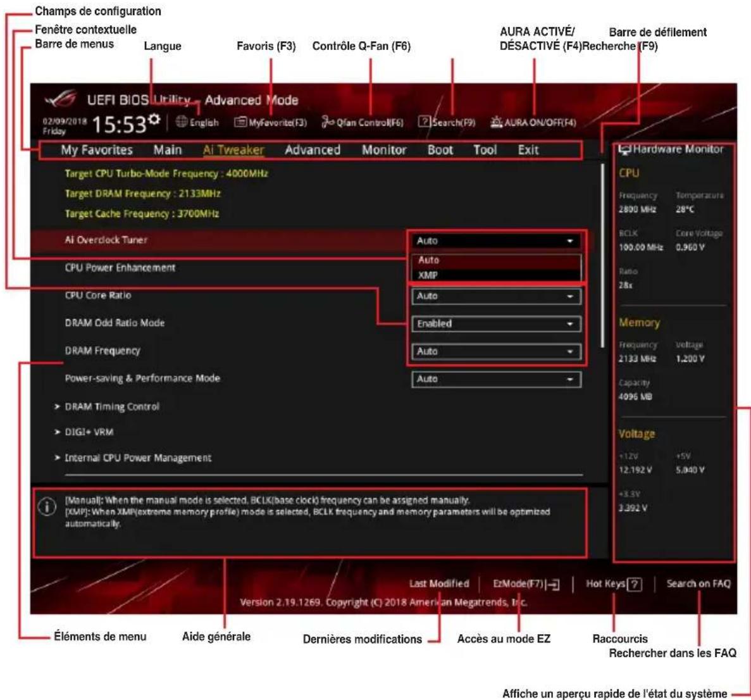Screen dimensions: 751x700
Task: Choose Auto in the popup list
Action: click(x=496, y=259)
